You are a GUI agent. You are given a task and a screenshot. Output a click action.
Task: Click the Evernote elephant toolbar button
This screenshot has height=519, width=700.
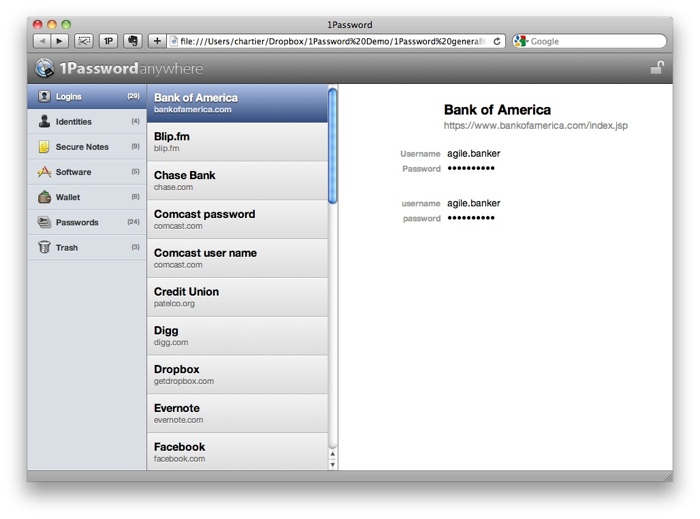click(x=133, y=41)
